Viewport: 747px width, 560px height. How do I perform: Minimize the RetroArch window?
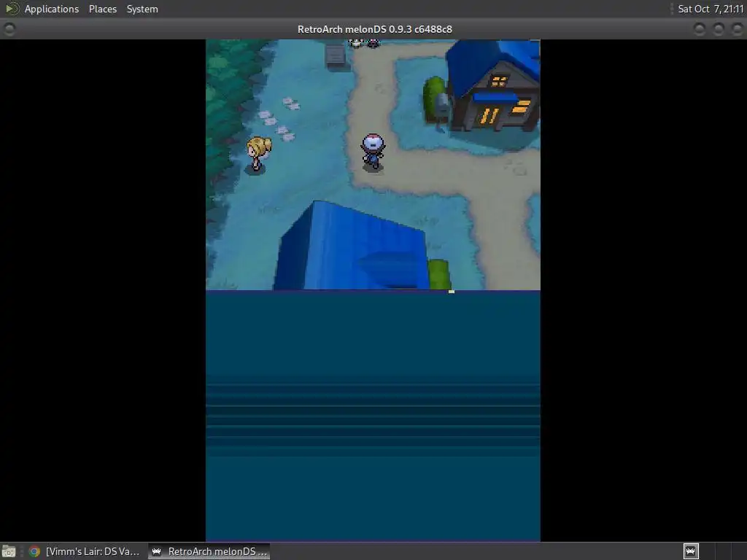click(700, 29)
